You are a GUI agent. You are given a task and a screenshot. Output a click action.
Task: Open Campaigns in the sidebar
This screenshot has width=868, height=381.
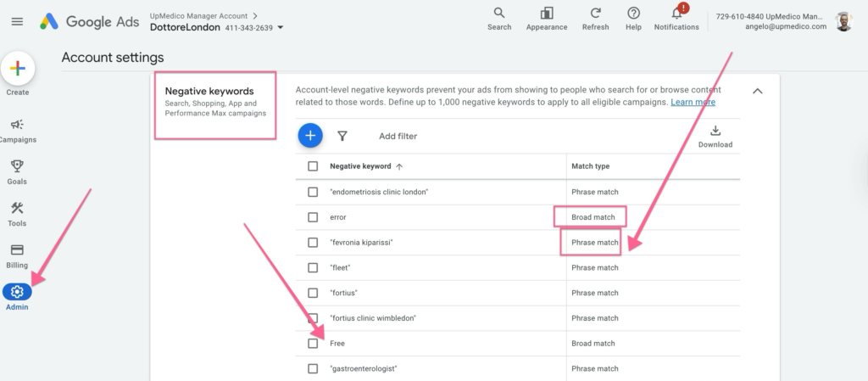coord(17,125)
